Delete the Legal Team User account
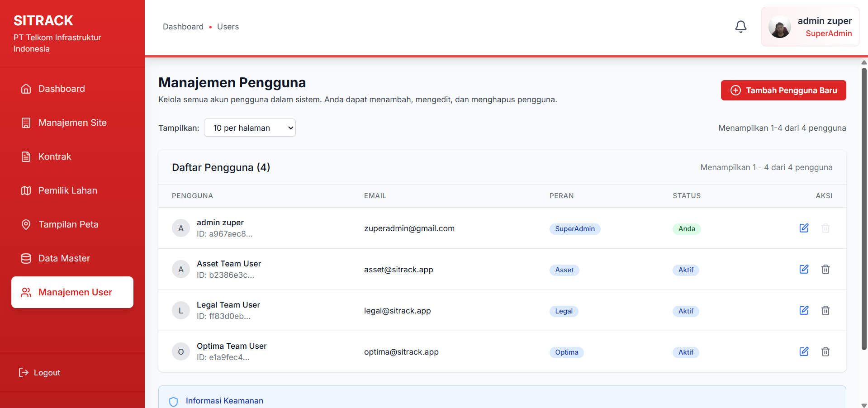This screenshot has height=408, width=868. pyautogui.click(x=825, y=310)
